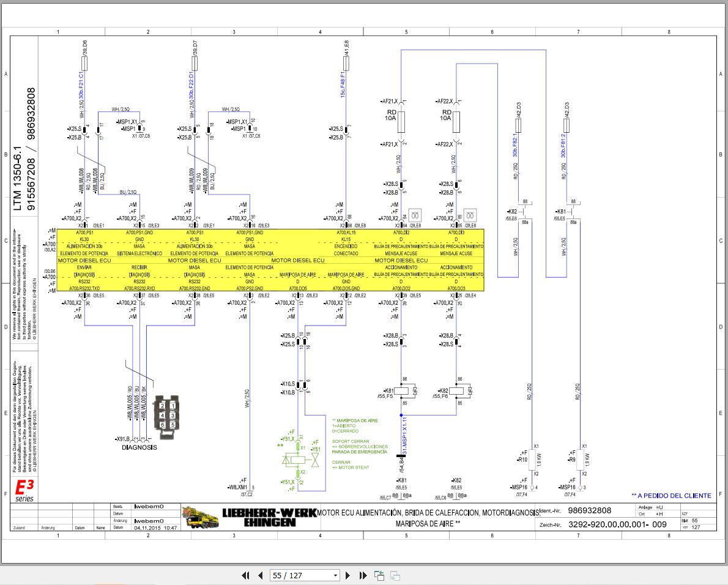Image resolution: width=728 pixels, height=585 pixels.
Task: Select the R10 1.9 kW heater resistor
Action: (532, 460)
